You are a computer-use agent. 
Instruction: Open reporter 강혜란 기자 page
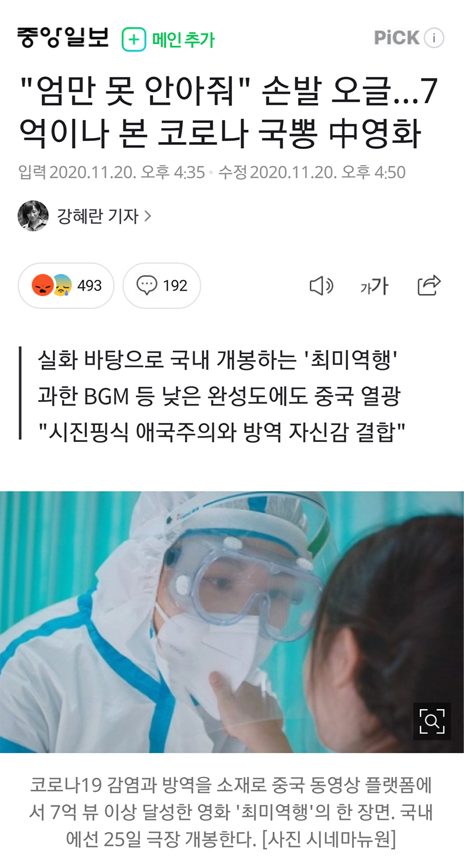tap(97, 216)
